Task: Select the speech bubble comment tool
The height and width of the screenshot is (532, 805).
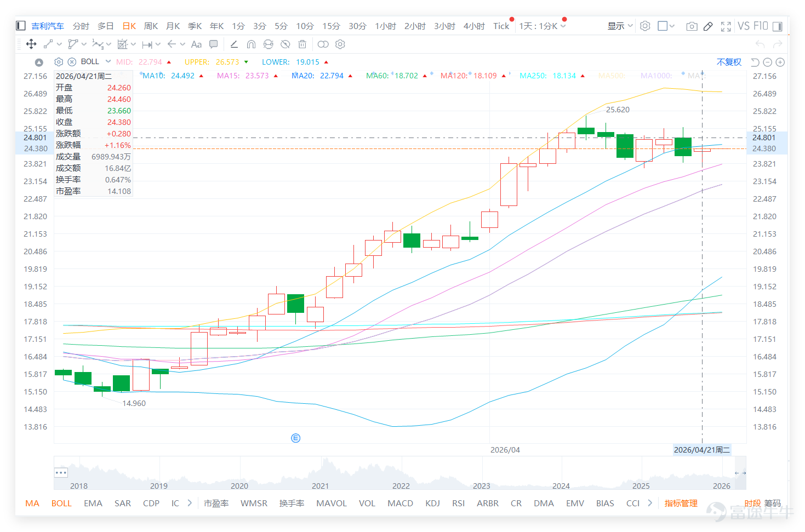Action: coord(214,44)
